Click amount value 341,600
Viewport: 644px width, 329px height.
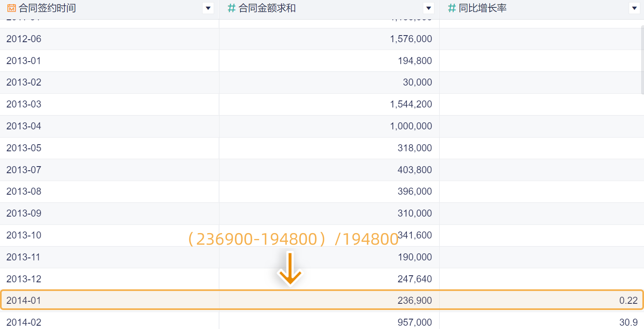click(x=415, y=235)
